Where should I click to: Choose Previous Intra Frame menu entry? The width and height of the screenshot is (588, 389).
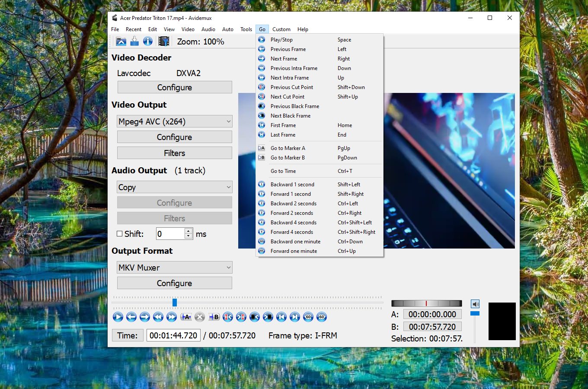click(320, 68)
